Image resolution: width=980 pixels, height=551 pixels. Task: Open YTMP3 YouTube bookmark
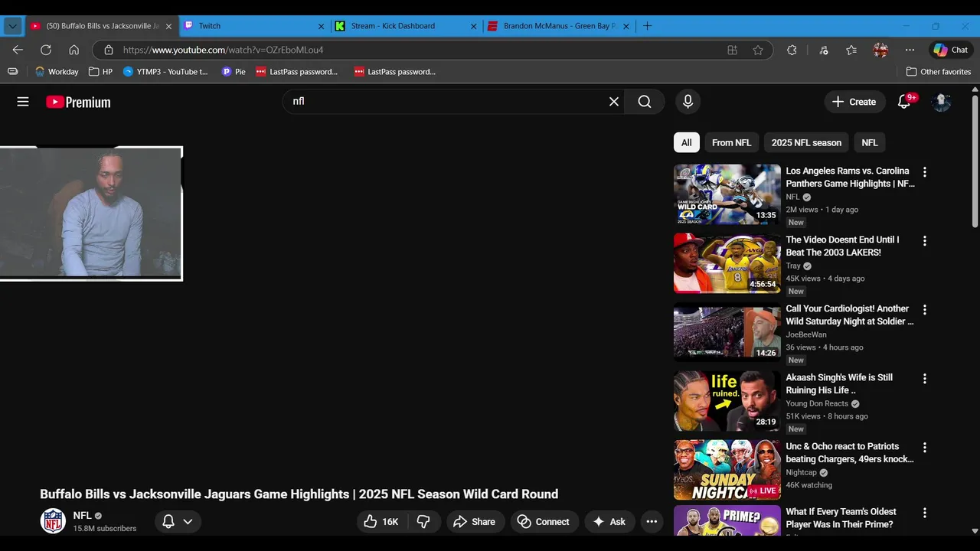coord(166,72)
